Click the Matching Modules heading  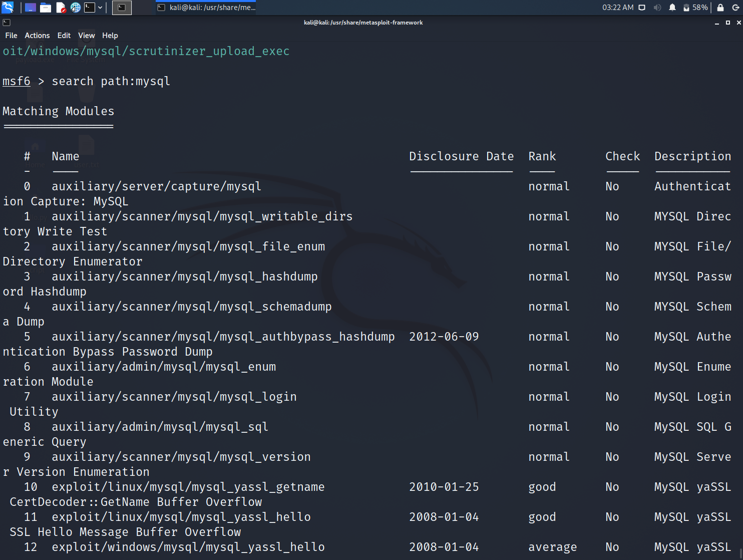point(59,111)
